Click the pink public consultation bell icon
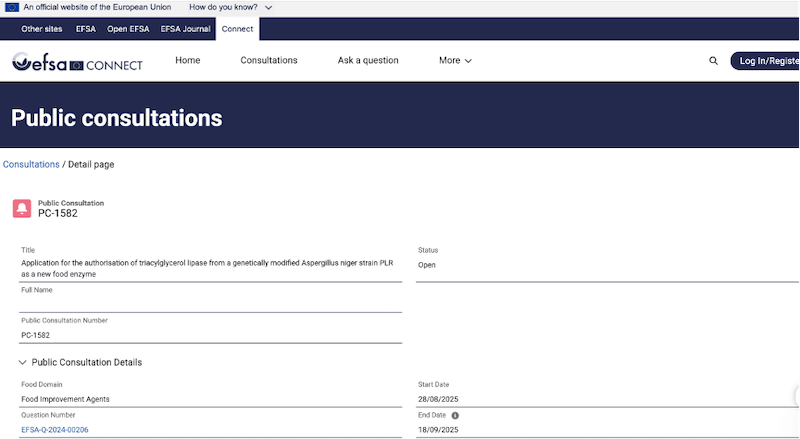This screenshot has height=439, width=800. pos(22,208)
